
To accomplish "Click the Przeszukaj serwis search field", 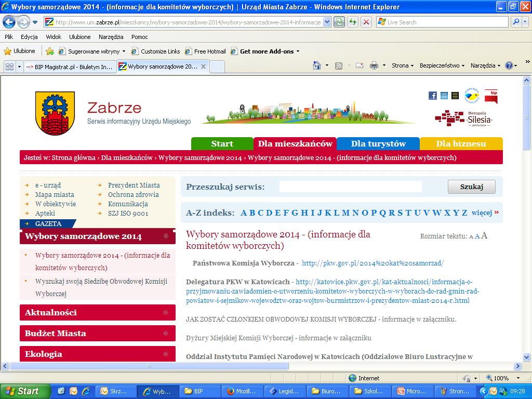I will tap(351, 187).
